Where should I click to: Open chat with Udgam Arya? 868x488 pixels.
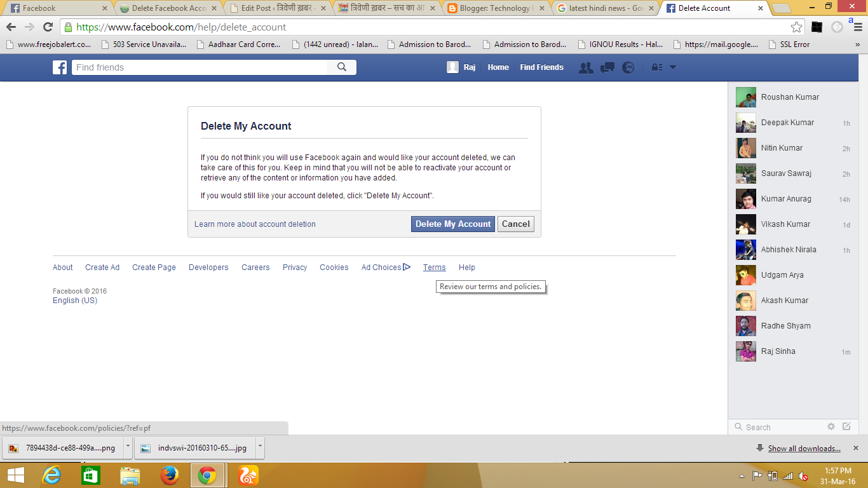pyautogui.click(x=793, y=275)
